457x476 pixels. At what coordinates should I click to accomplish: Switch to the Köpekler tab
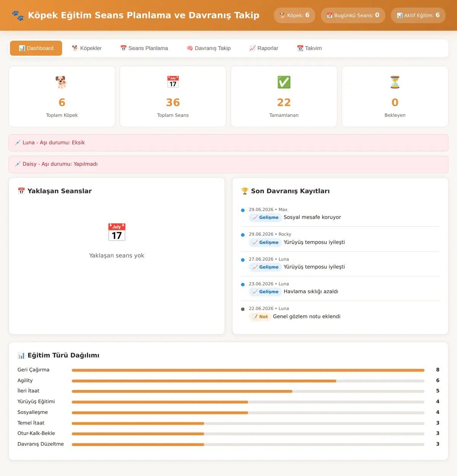87,48
